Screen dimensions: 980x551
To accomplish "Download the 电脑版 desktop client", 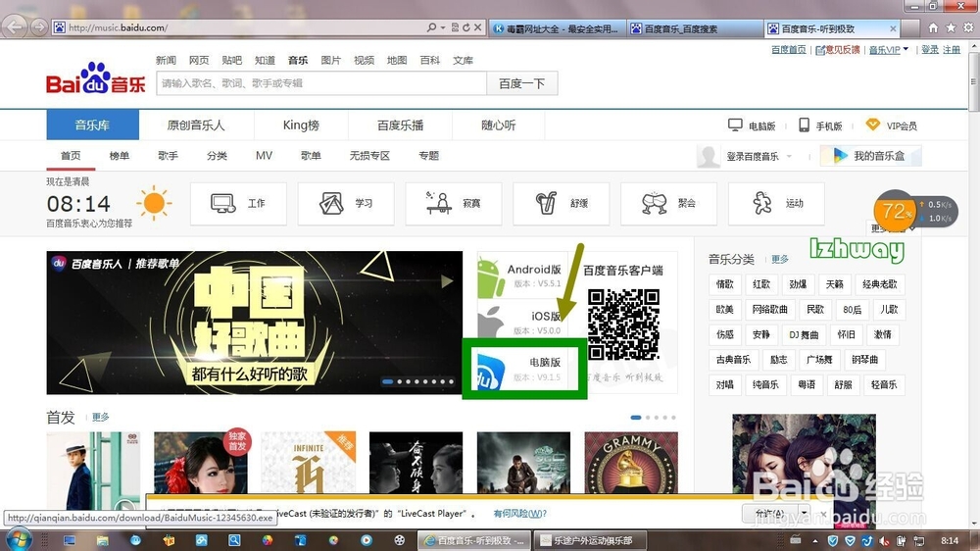I will [x=523, y=369].
